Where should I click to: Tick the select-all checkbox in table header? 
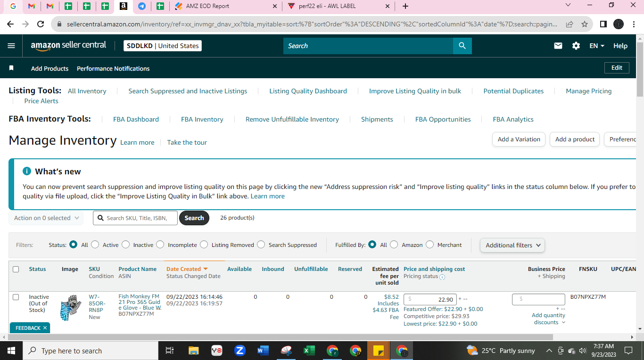coord(16,269)
